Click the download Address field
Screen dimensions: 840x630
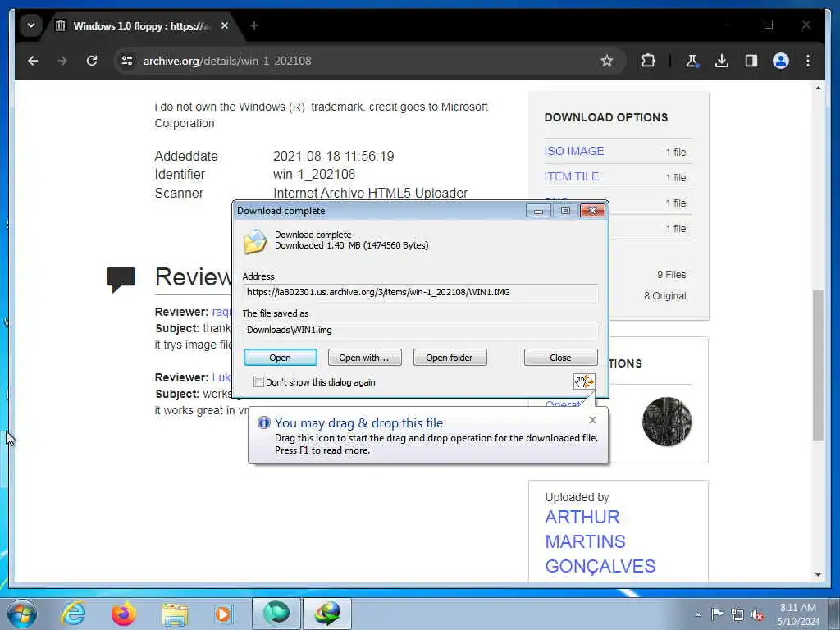[x=421, y=293]
